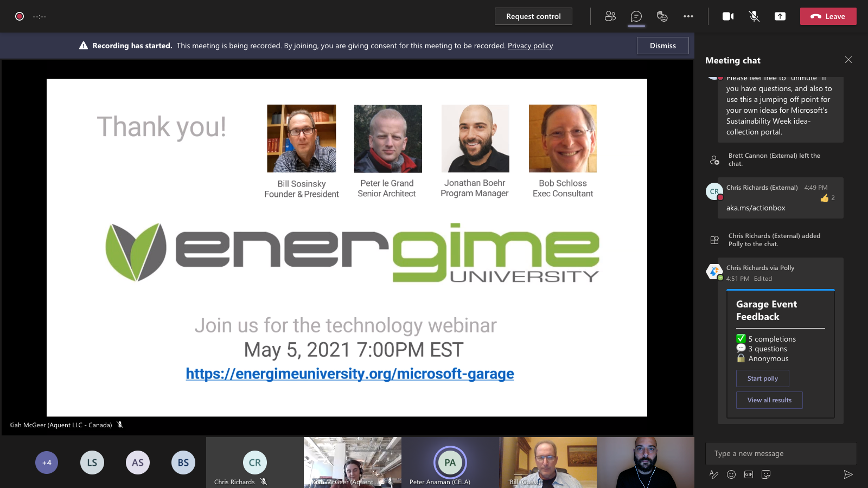Select the Peter Anaman (CELA) tile

tap(450, 463)
